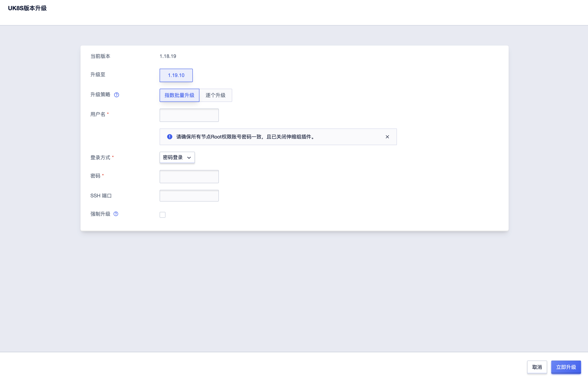Click the blue info icon in notice
This screenshot has height=380, width=588.
(x=170, y=137)
